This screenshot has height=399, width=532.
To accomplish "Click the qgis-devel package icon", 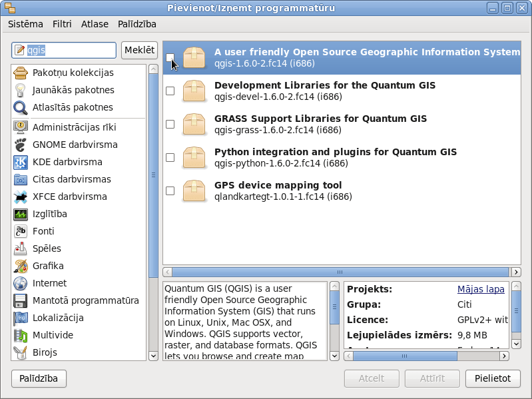I will tap(194, 91).
